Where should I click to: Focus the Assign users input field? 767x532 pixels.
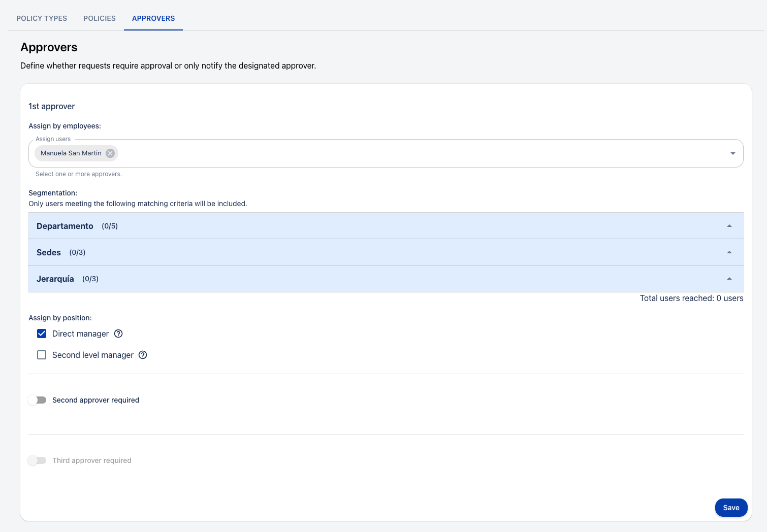pos(406,153)
